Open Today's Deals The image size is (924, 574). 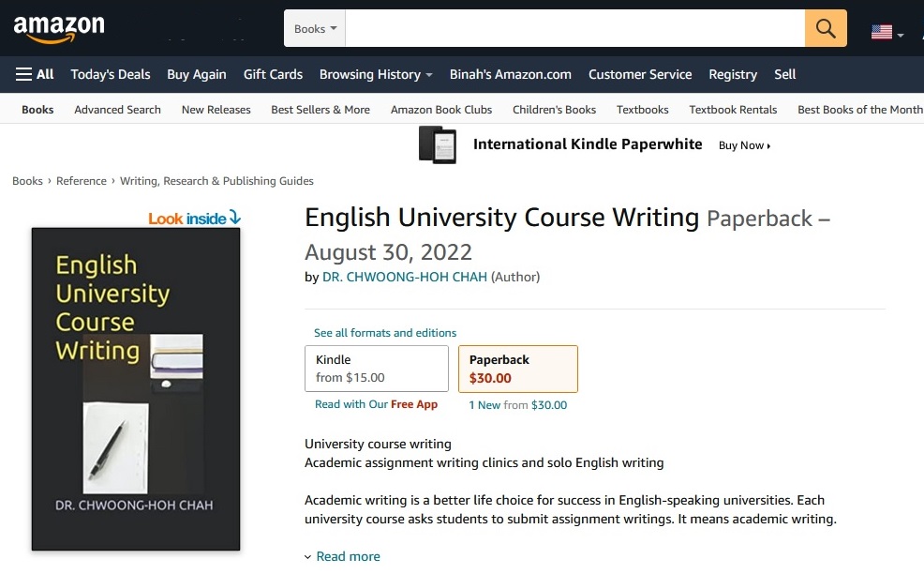(x=111, y=74)
